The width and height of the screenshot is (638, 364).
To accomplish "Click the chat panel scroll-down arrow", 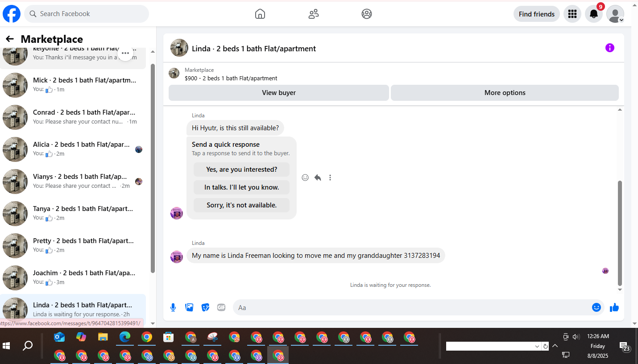I will [620, 290].
